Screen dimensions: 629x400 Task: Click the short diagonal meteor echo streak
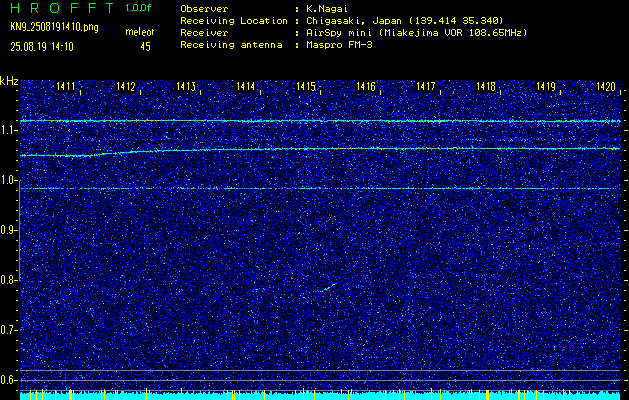329,287
